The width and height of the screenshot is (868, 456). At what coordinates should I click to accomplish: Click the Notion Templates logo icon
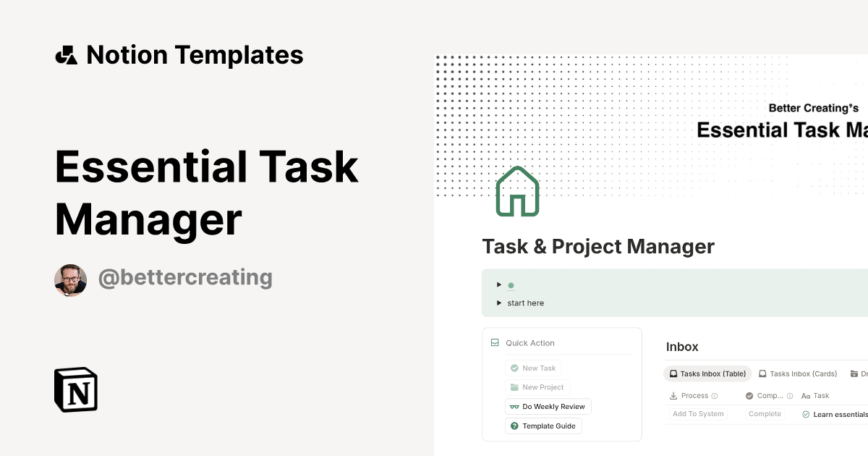(66, 54)
